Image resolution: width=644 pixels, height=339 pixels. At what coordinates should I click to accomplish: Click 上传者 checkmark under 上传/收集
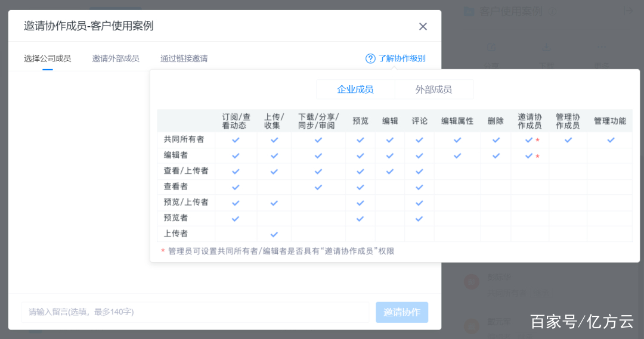tap(274, 234)
